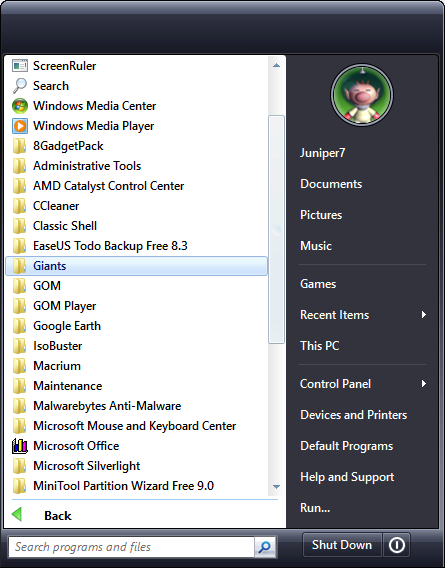The width and height of the screenshot is (445, 568).
Task: Launch Windows Media Player via its icon
Action: click(20, 126)
